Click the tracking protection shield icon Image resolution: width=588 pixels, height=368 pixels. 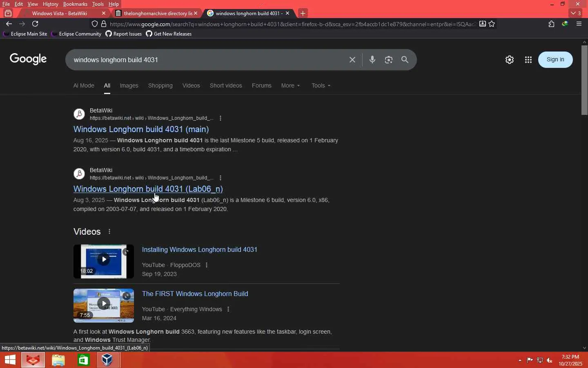[x=95, y=24]
